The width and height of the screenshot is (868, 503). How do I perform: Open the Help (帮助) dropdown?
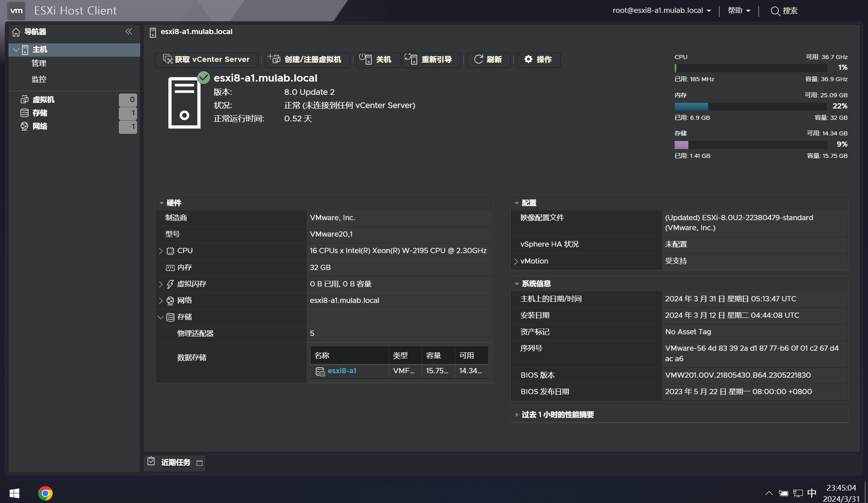pyautogui.click(x=739, y=10)
